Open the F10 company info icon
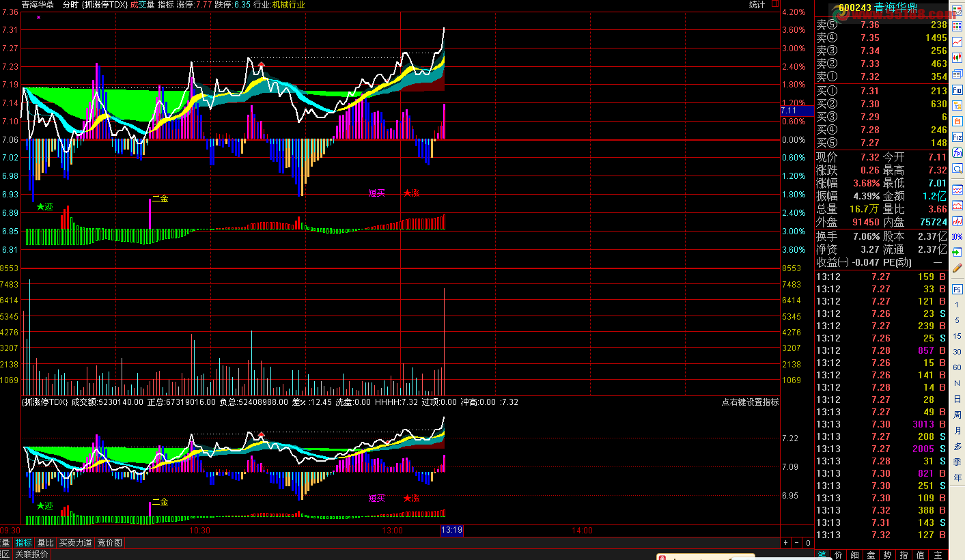The image size is (965, 560). pyautogui.click(x=957, y=90)
